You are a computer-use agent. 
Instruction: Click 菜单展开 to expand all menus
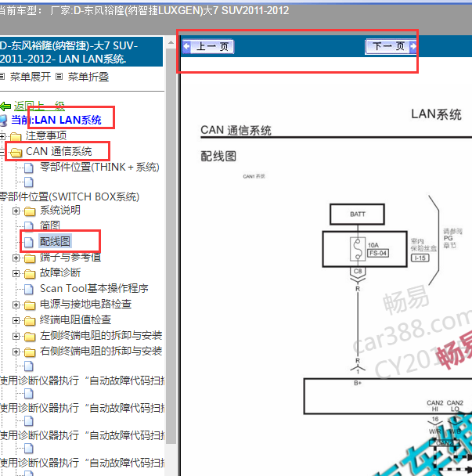(x=30, y=77)
